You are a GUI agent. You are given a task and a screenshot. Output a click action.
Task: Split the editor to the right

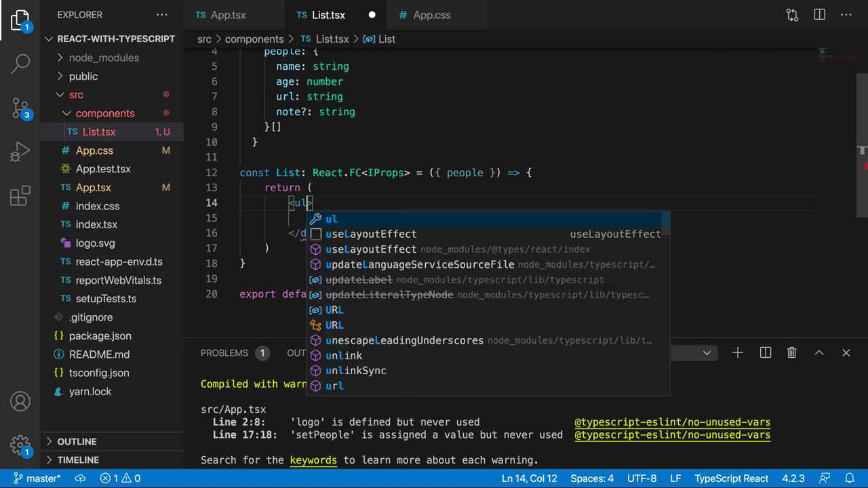[x=819, y=15]
